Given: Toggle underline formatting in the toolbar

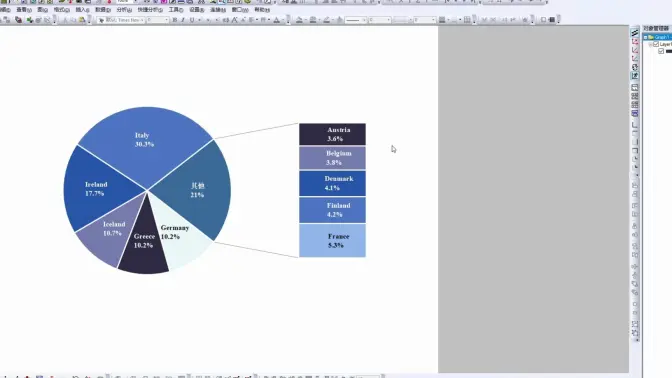Looking at the screenshot, I should [x=192, y=20].
